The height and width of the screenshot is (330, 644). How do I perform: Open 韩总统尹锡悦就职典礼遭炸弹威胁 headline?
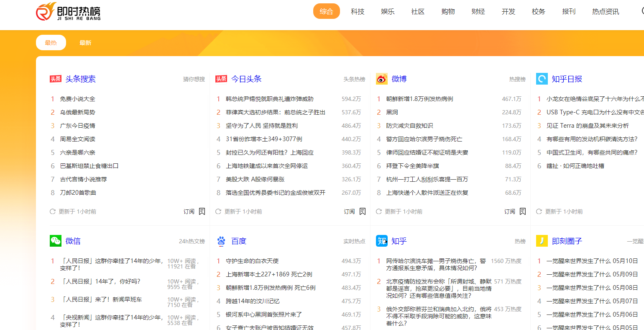pyautogui.click(x=270, y=99)
